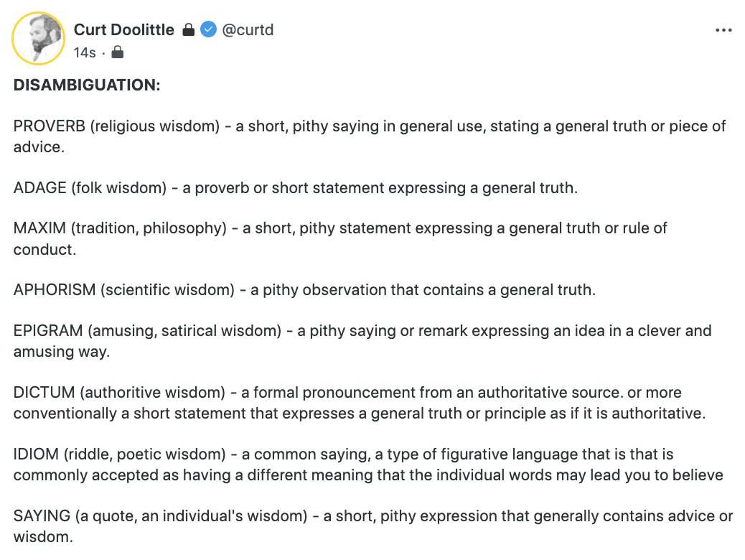745x560 pixels.
Task: Click the @curtd handle
Action: (248, 30)
